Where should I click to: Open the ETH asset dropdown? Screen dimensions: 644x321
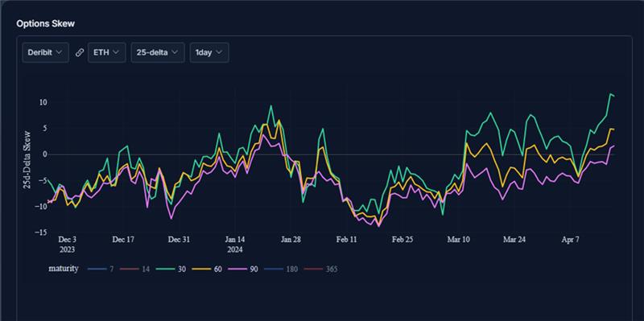pos(107,52)
